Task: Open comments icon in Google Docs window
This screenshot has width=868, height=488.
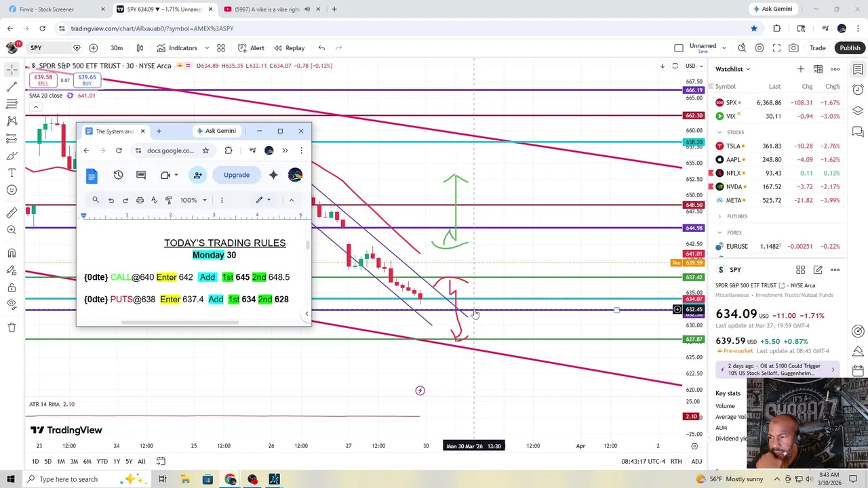Action: 141,175
